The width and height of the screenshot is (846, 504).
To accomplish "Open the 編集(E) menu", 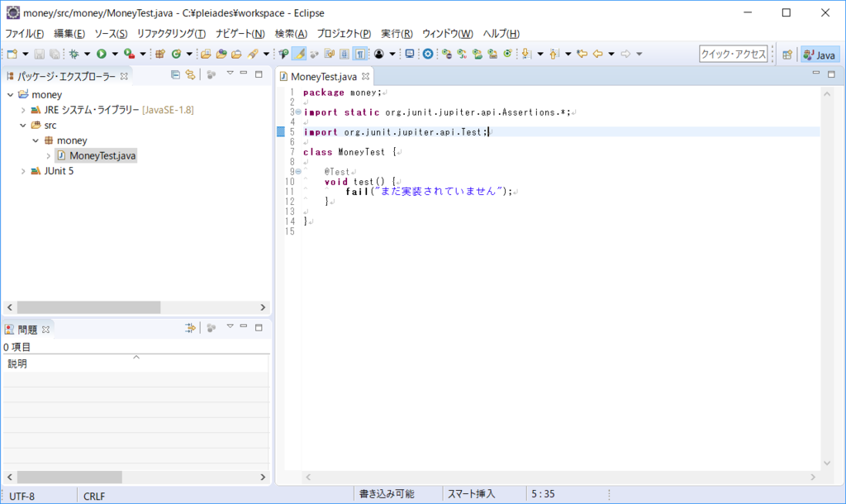I will 69,33.
